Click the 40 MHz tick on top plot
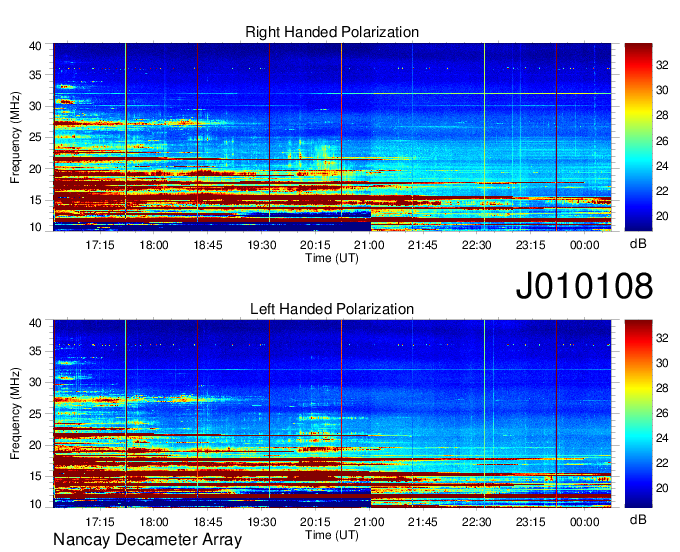Image resolution: width=680 pixels, height=552 pixels. [35, 46]
